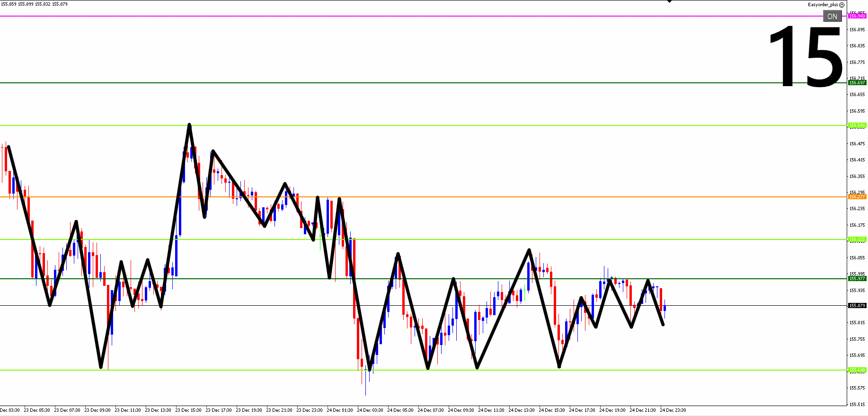868x416 pixels.
Task: Click the 24 Dec 15:30 time label
Action: point(552,410)
